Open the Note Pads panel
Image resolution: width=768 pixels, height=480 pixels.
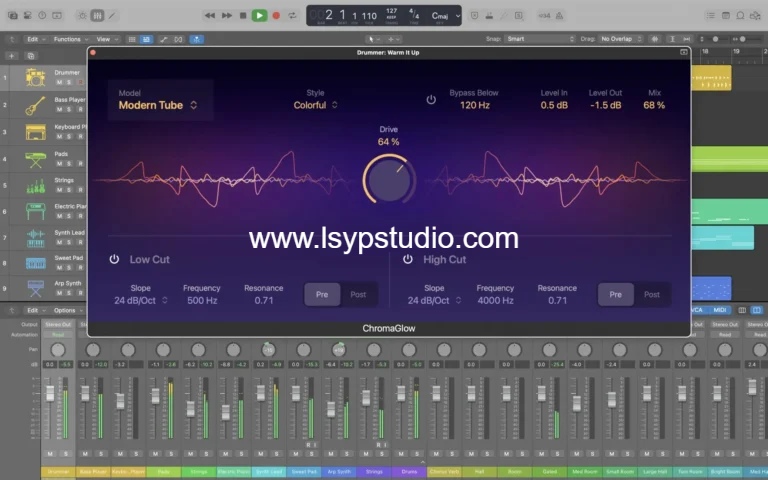tap(725, 16)
